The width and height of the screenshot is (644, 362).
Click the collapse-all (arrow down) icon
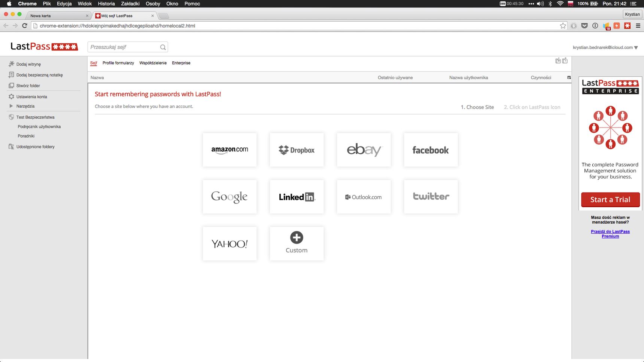(558, 61)
